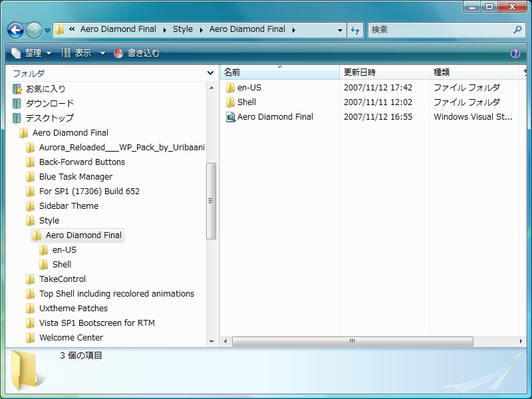Select Uxtheme Patches folder in tree
This screenshot has height=399, width=532.
(x=67, y=308)
